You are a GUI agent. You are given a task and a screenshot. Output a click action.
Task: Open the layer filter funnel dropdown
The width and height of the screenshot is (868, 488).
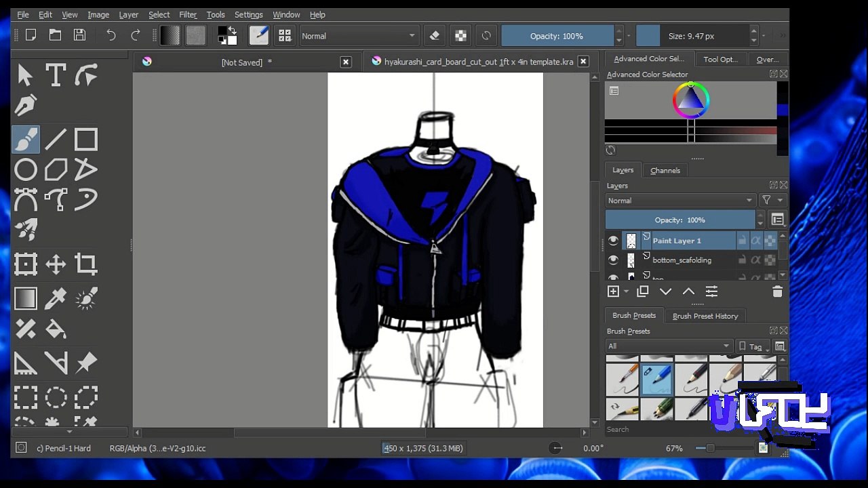[x=772, y=201]
